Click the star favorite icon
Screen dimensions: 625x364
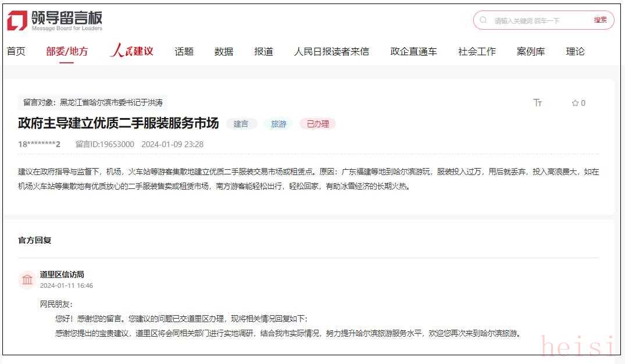tap(575, 104)
